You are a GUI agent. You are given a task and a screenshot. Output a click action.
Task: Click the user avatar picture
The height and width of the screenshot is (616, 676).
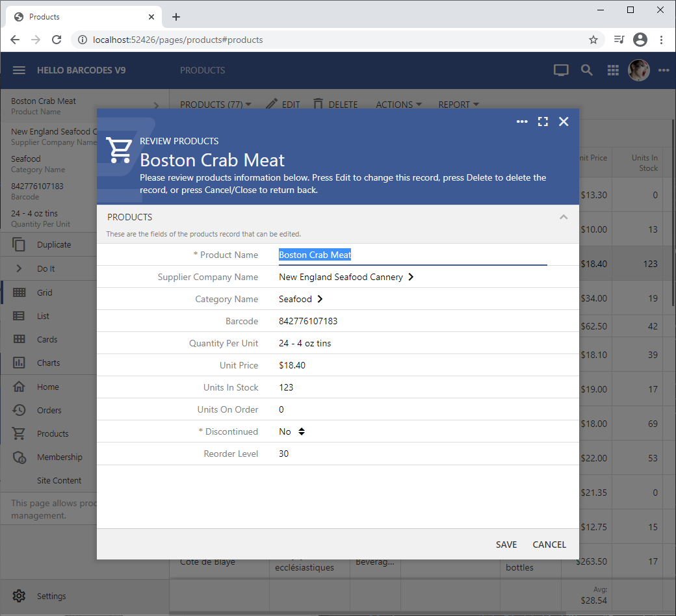tap(639, 70)
